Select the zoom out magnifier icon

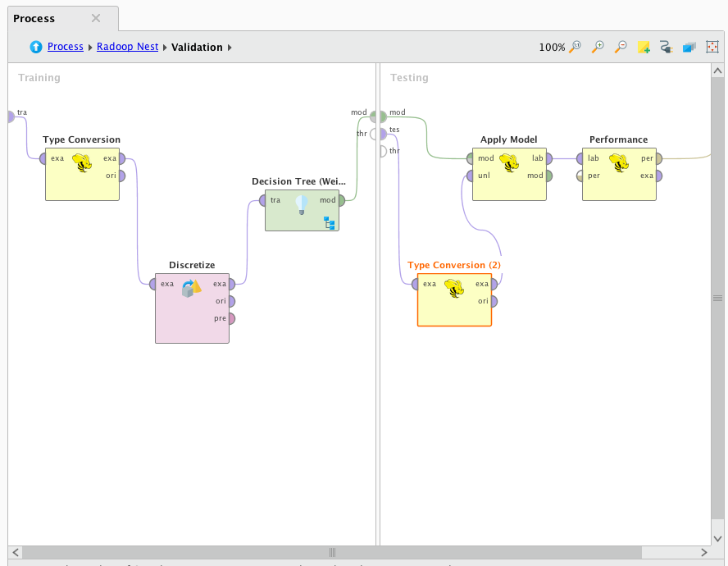pos(621,47)
